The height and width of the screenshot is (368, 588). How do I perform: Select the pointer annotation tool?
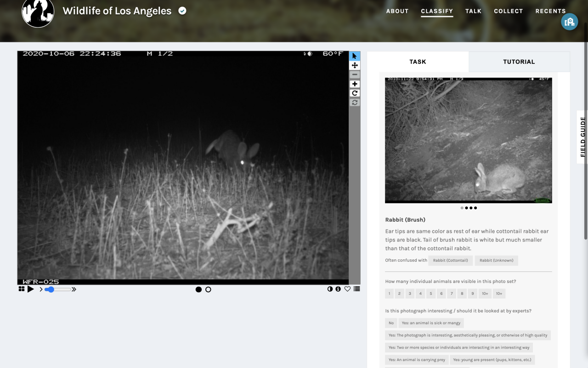(355, 56)
